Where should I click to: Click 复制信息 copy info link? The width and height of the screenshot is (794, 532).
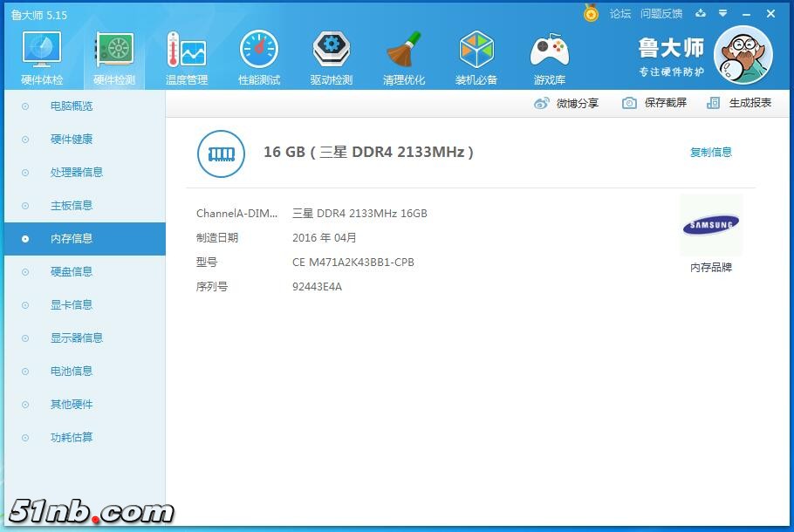[x=710, y=153]
